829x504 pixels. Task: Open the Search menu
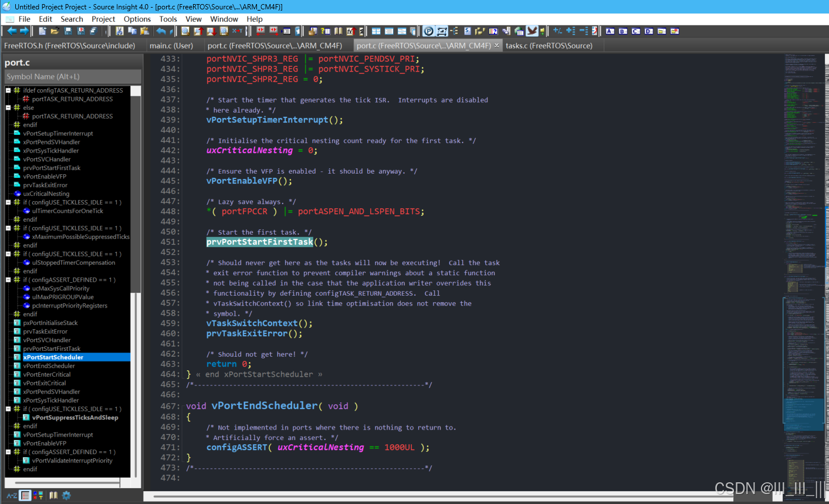pyautogui.click(x=72, y=19)
